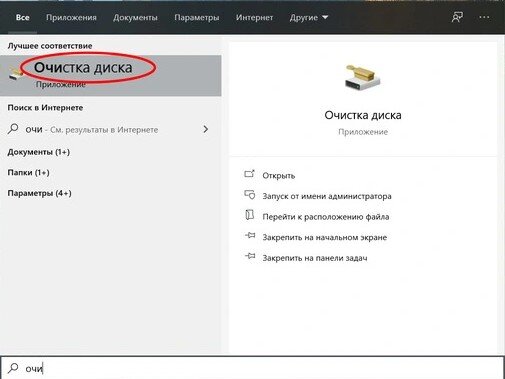
Task: Open the three-dots more options menu
Action: click(x=484, y=17)
